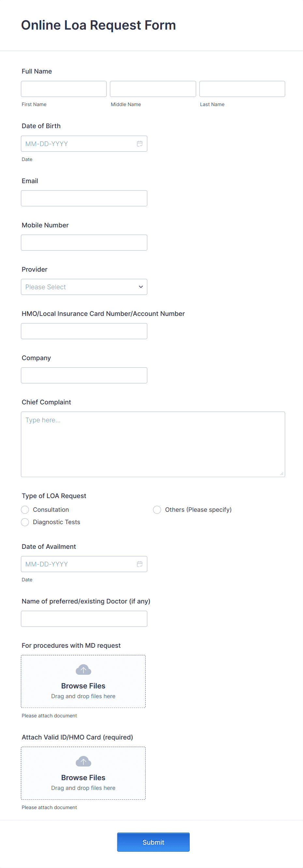The width and height of the screenshot is (303, 868).
Task: Click the calendar icon for Date of Birth
Action: tap(140, 143)
